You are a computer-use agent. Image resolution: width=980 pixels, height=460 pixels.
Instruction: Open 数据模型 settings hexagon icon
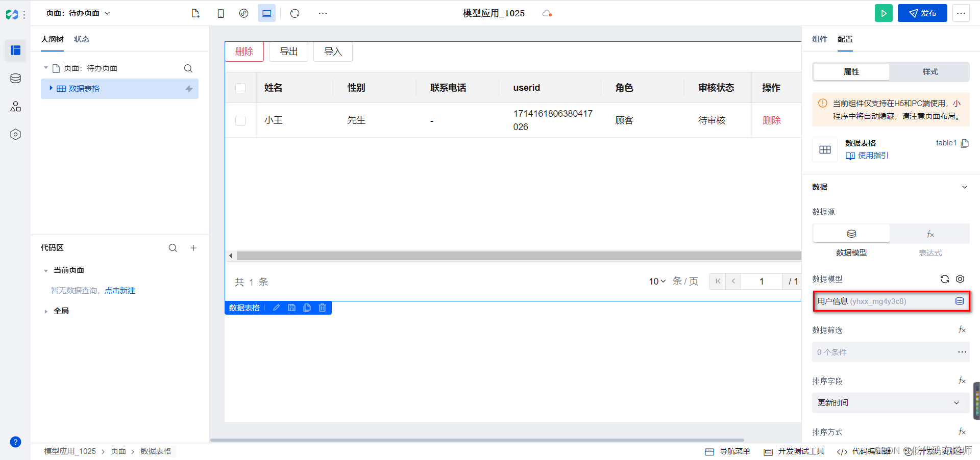pyautogui.click(x=960, y=279)
